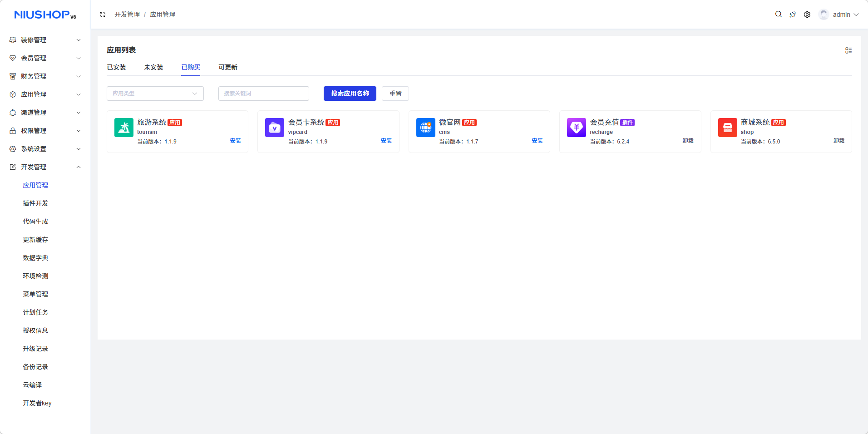Screen dimensions: 868x434
Task: Click the 会员充值 recharge diamond icon
Action: 577,128
